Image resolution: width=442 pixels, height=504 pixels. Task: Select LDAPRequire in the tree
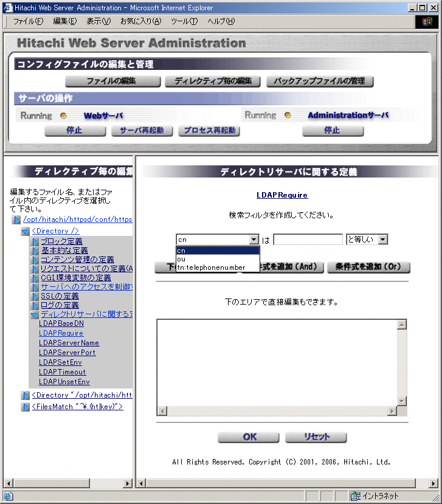coord(61,333)
